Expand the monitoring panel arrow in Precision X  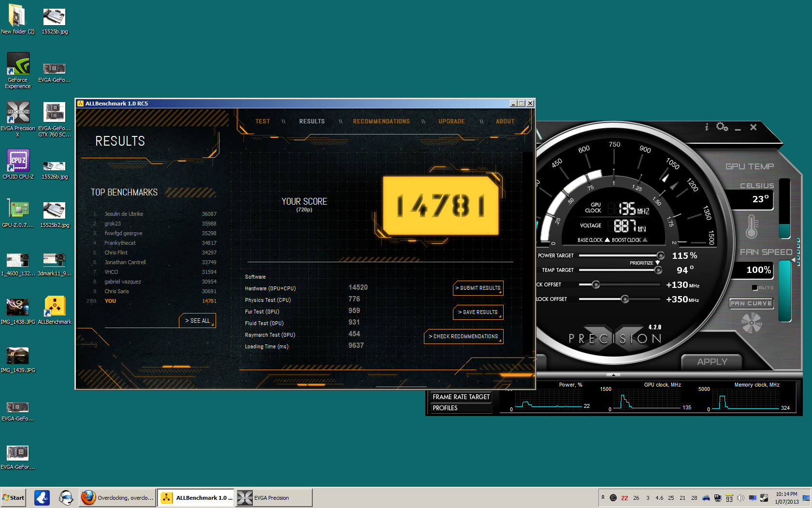pyautogui.click(x=613, y=375)
